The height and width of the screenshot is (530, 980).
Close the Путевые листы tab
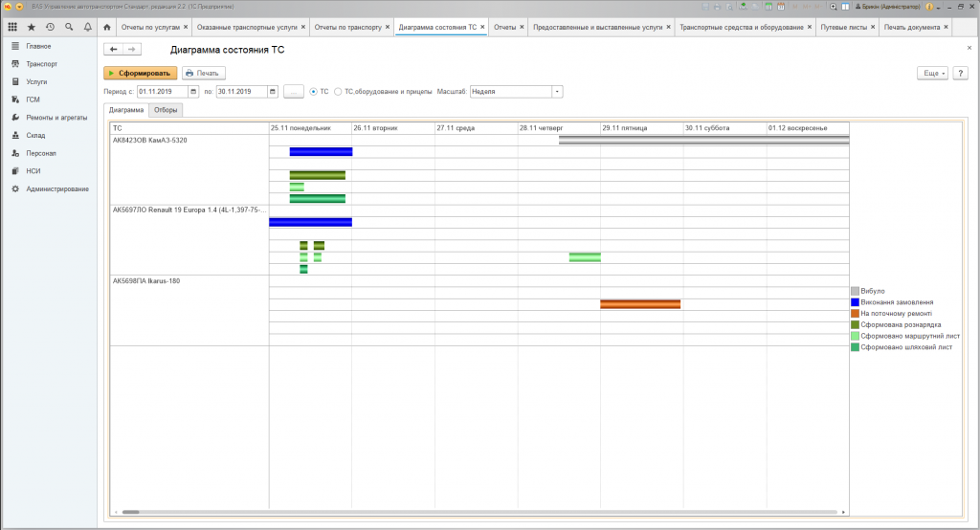pos(873,27)
